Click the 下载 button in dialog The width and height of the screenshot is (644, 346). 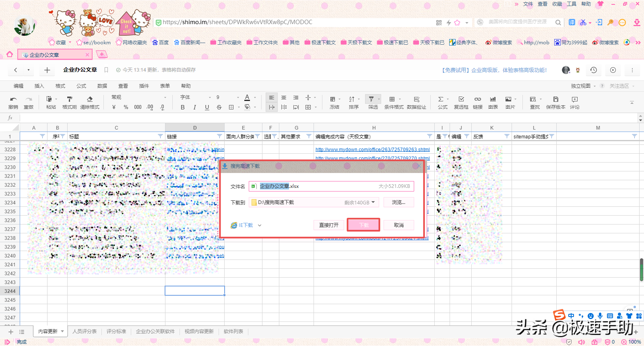click(364, 225)
